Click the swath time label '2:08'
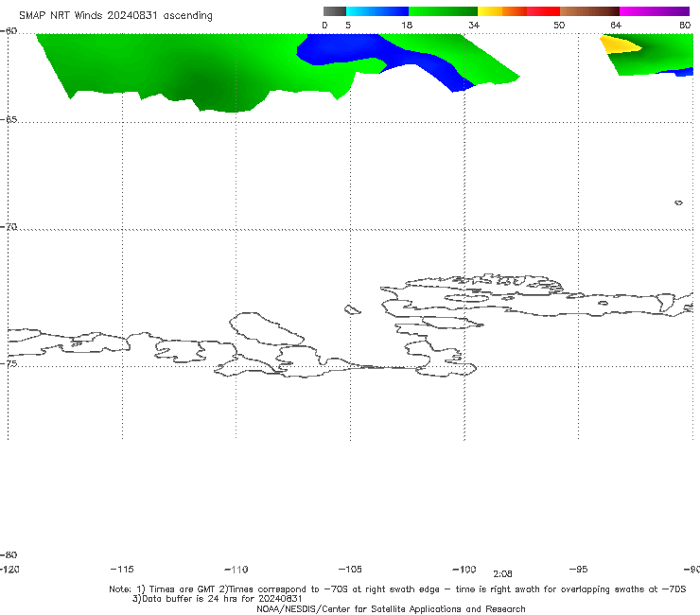 pos(502,574)
